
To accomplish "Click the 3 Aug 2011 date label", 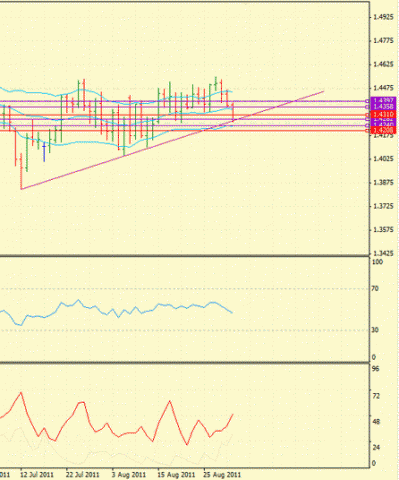I will [129, 474].
